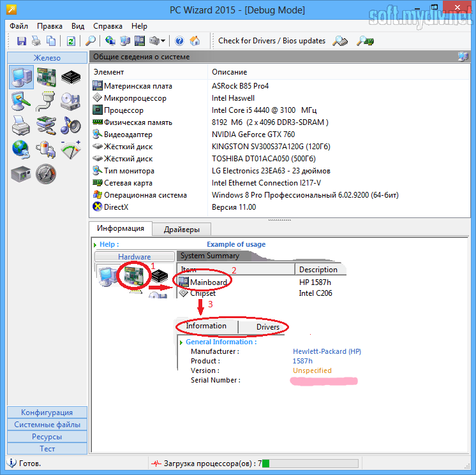Open the Help menu

[x=139, y=26]
